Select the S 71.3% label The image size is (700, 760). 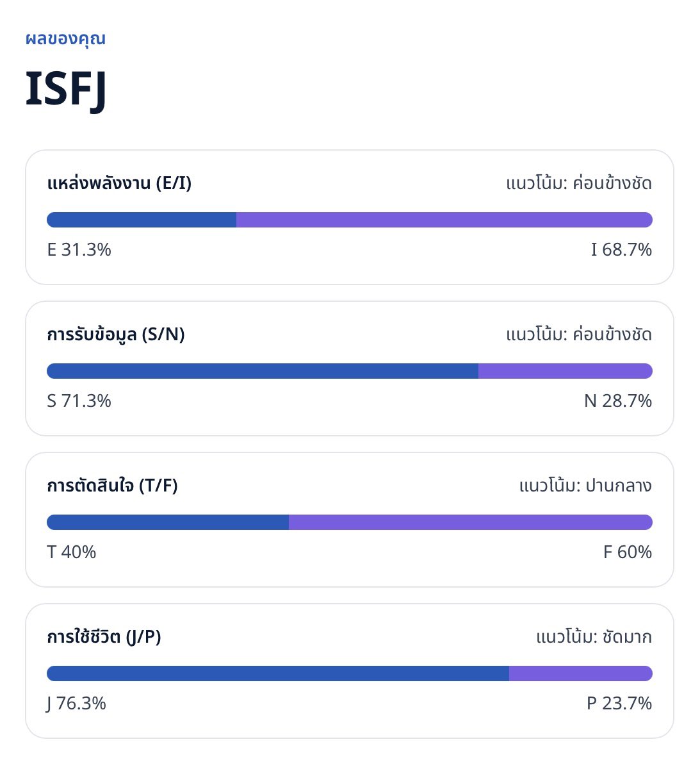tap(79, 401)
